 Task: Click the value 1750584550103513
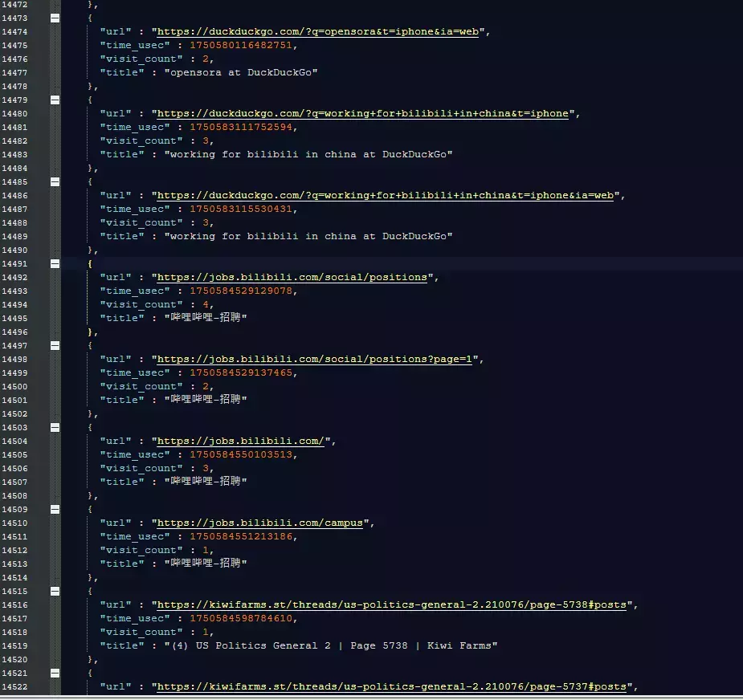[241, 455]
